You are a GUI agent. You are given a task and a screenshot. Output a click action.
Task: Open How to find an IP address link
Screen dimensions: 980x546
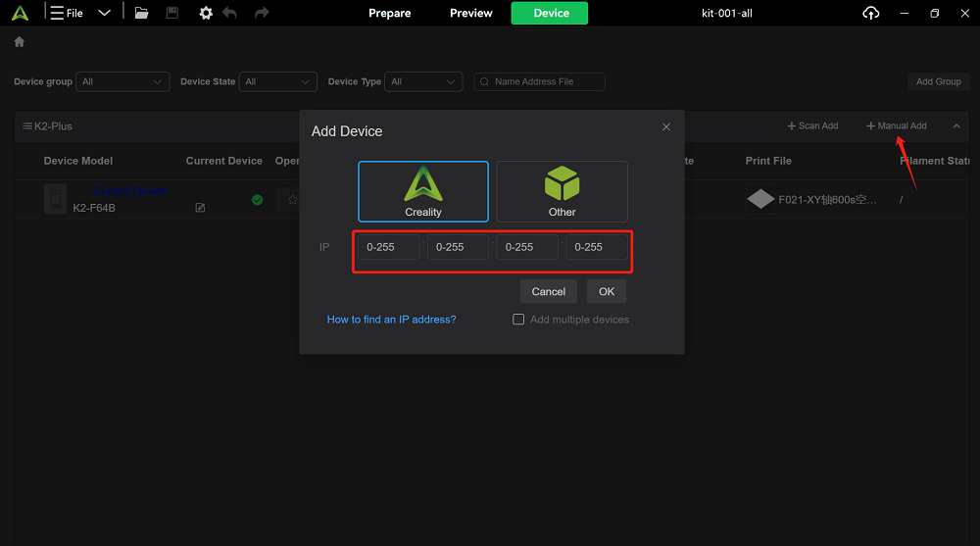391,320
